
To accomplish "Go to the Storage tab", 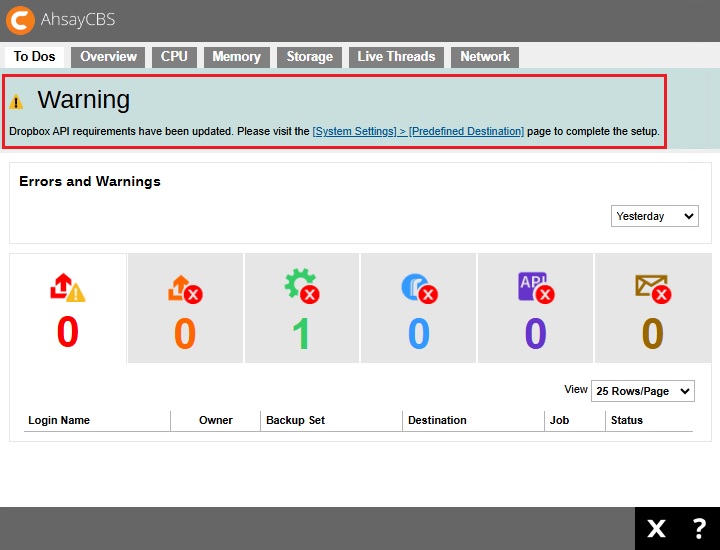I will pyautogui.click(x=309, y=57).
